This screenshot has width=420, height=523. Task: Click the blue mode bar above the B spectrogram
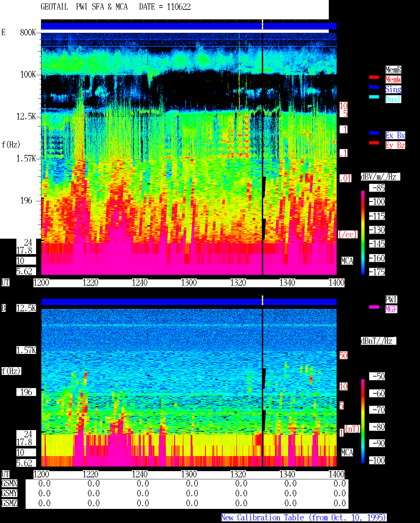click(x=189, y=302)
